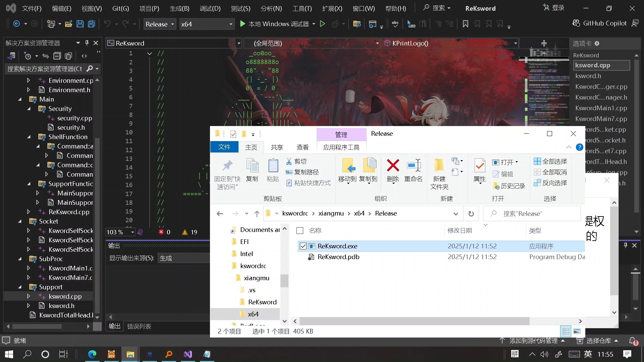Screen dimensions: 644x362
Task: Open the notification center in system tray
Action: coord(627,354)
